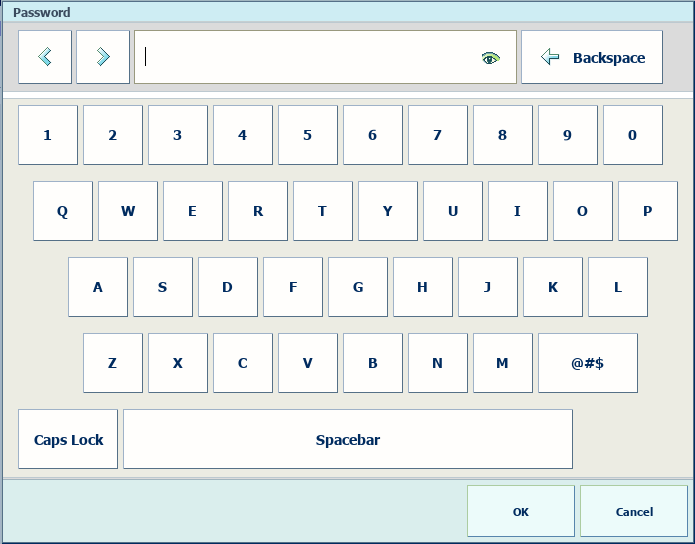Viewport: 695px width, 544px height.
Task: Toggle Caps Lock on the keyboard
Action: click(x=68, y=439)
